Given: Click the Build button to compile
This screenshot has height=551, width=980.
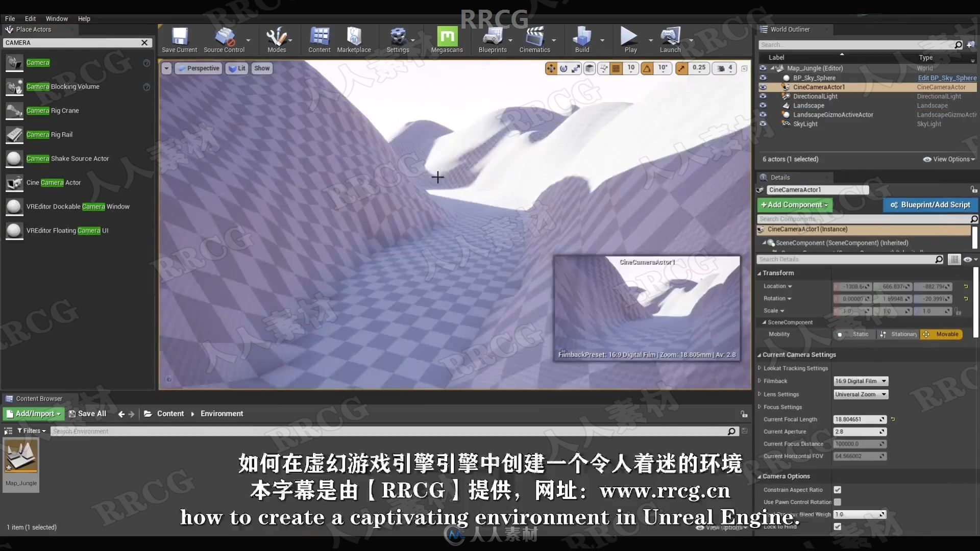Looking at the screenshot, I should pyautogui.click(x=581, y=39).
